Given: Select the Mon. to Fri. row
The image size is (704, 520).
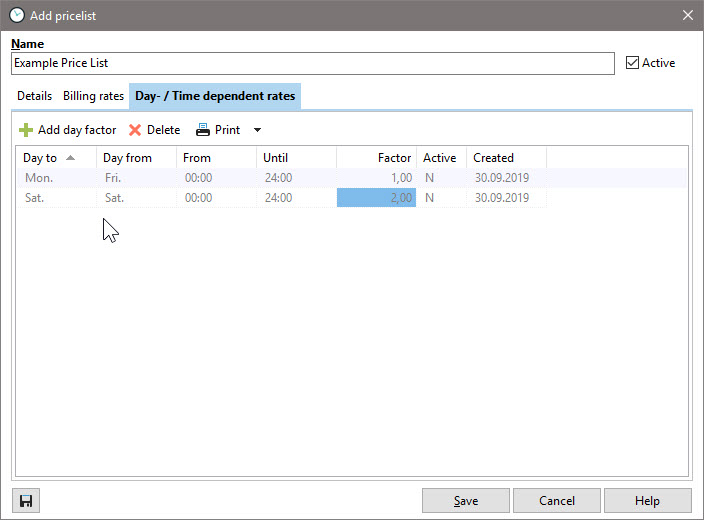Looking at the screenshot, I should (x=200, y=178).
